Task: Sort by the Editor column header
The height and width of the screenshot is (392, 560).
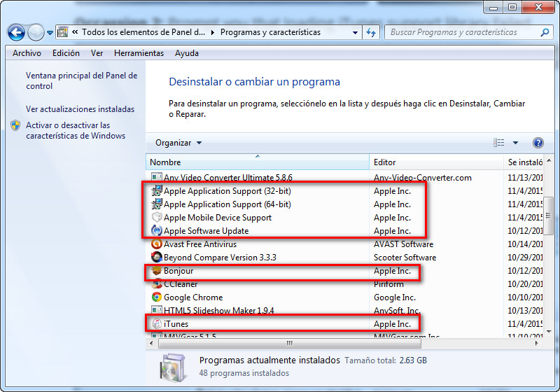Action: pyautogui.click(x=436, y=162)
